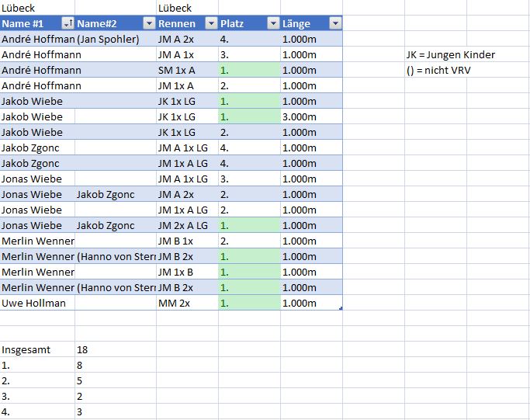Click the table resize handle at bottom-right corner
Screen dimensions: 530x420
341,309
